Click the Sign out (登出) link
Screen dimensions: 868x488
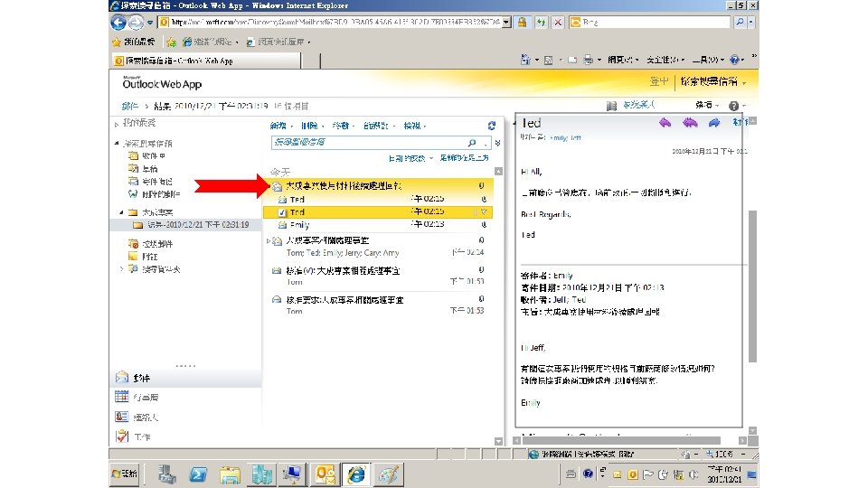[x=659, y=82]
